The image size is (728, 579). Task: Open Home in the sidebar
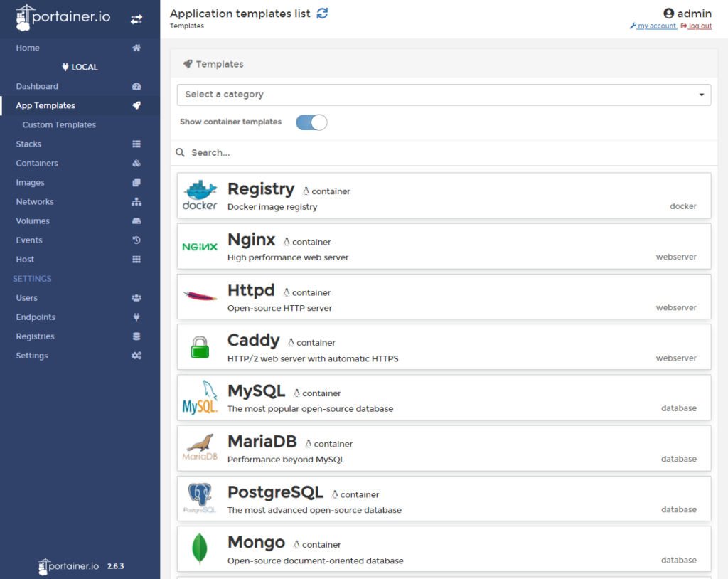point(28,48)
